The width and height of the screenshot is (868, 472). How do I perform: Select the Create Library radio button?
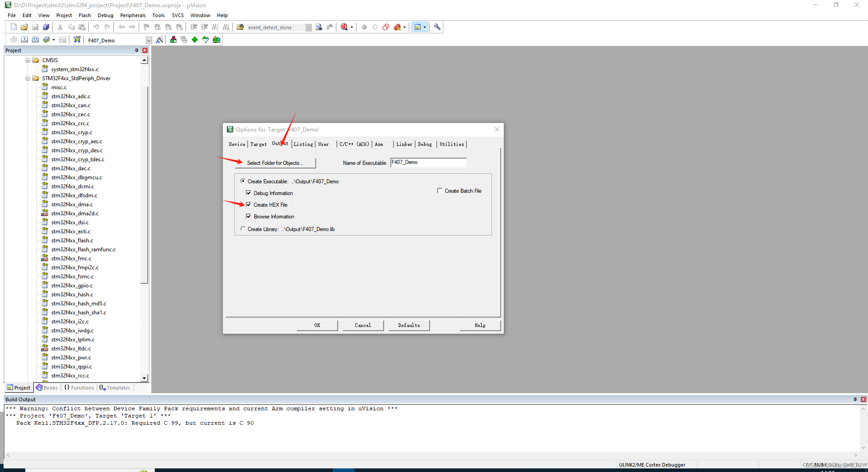pyautogui.click(x=243, y=229)
